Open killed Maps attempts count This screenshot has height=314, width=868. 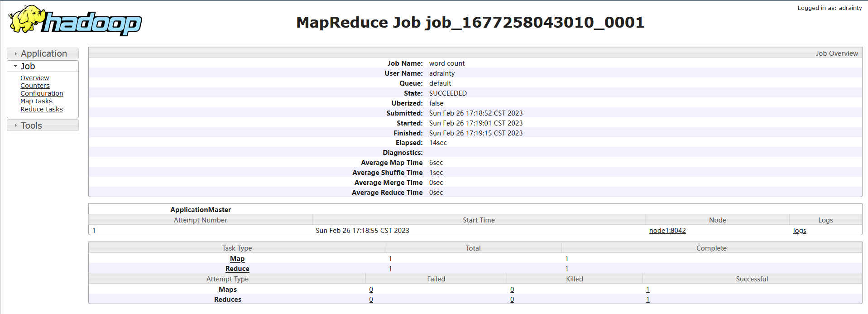pos(512,290)
